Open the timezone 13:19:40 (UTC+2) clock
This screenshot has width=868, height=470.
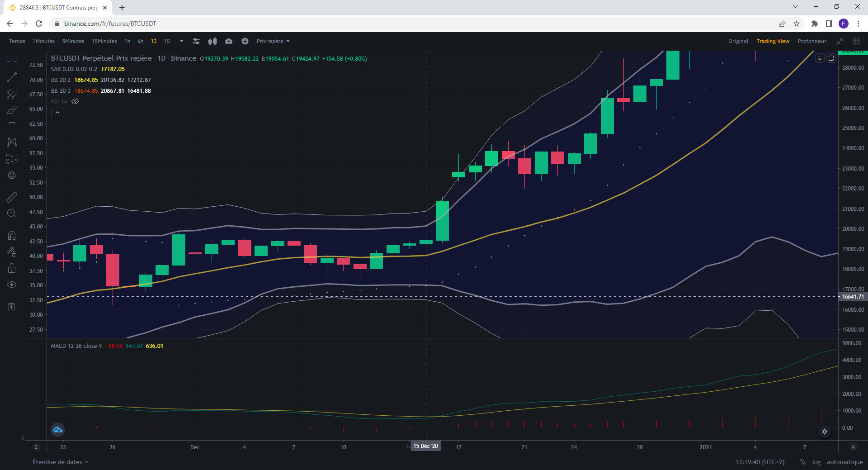pos(760,462)
